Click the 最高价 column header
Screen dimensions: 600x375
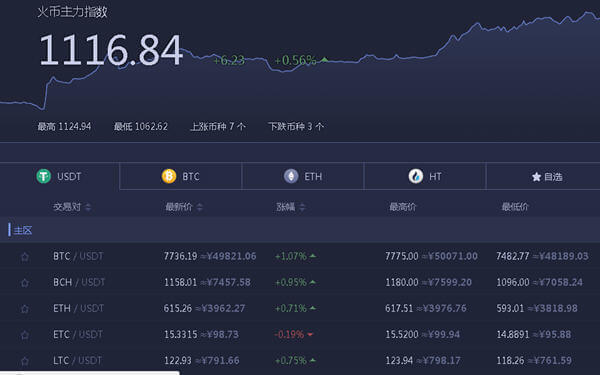coord(402,207)
